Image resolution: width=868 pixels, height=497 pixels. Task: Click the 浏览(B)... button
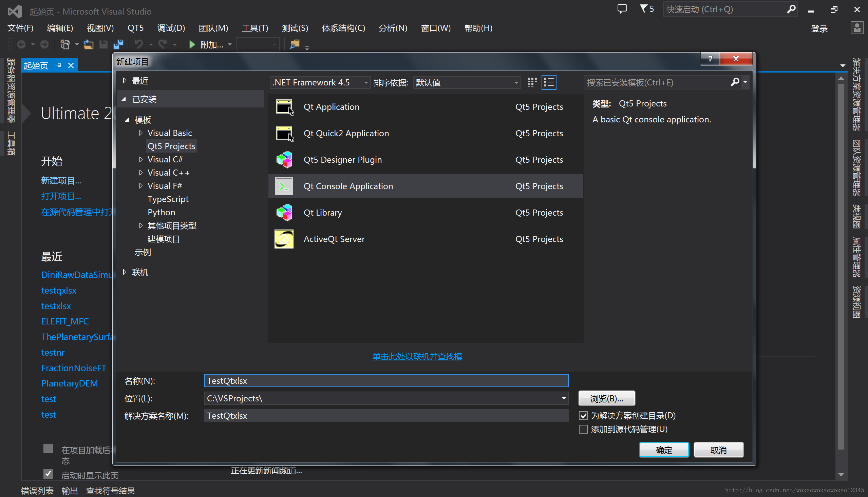click(607, 398)
